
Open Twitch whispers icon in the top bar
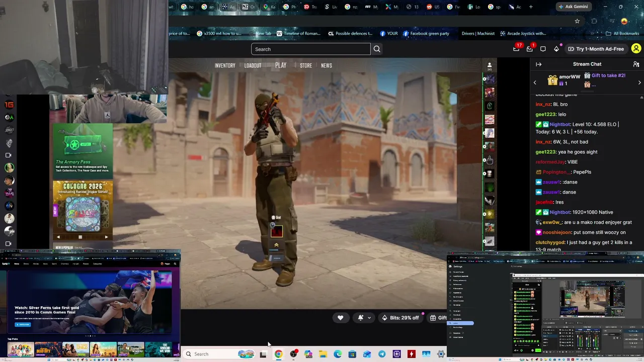(543, 49)
